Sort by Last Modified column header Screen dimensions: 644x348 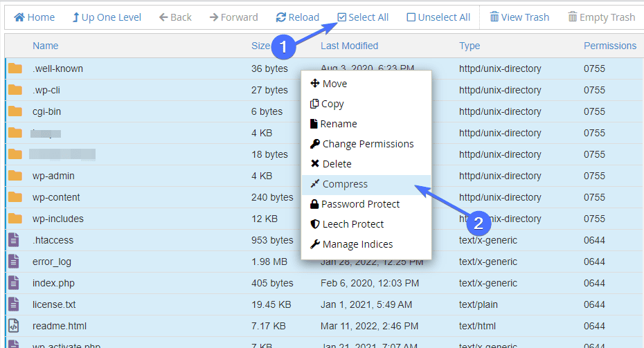click(350, 46)
